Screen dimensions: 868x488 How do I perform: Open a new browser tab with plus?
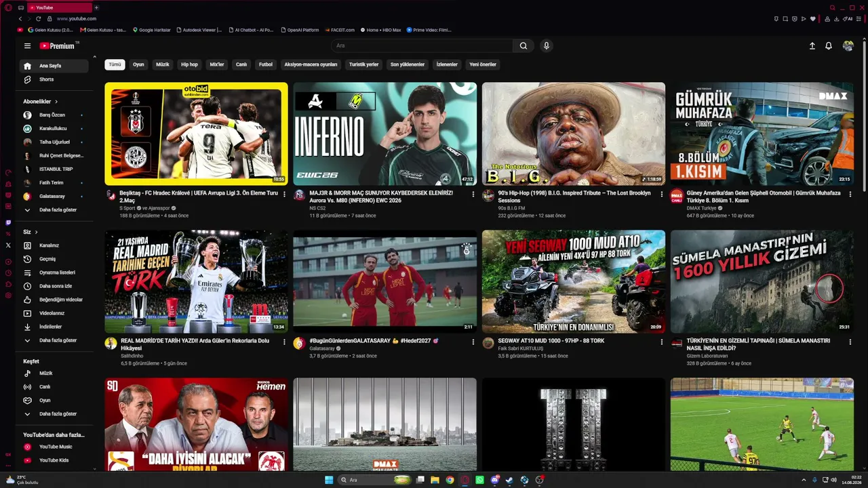[96, 7]
